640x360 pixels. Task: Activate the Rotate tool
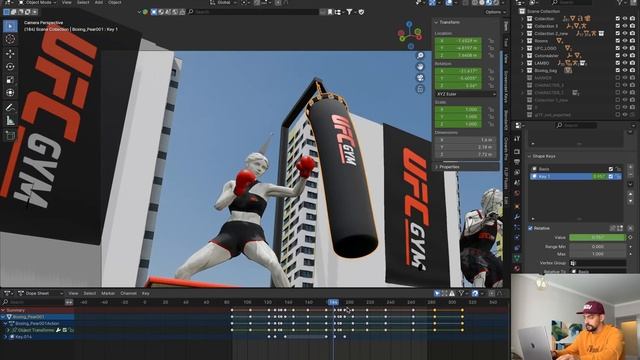pos(10,67)
